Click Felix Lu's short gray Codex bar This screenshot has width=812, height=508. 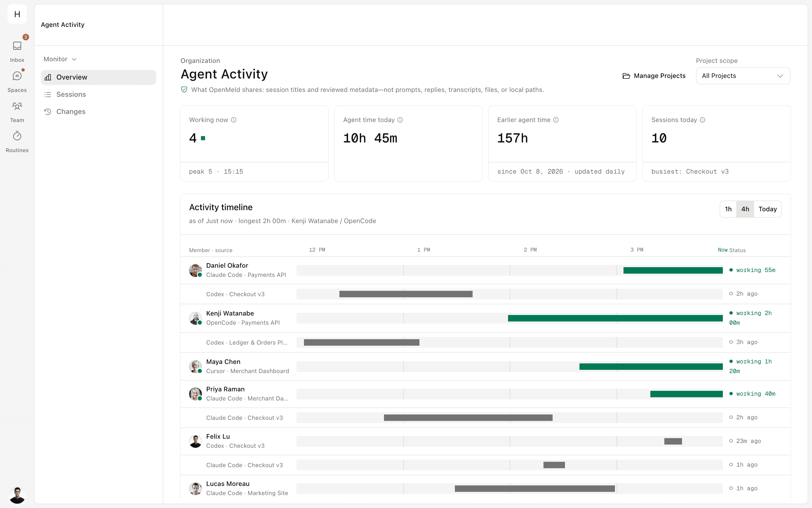pyautogui.click(x=673, y=441)
